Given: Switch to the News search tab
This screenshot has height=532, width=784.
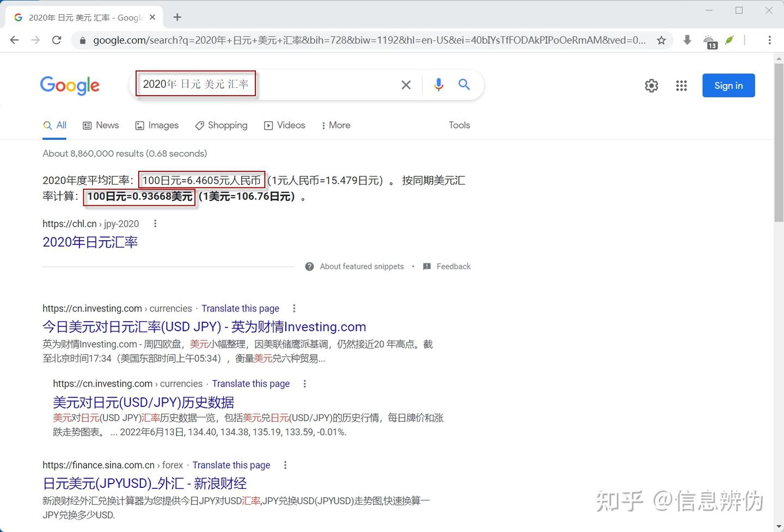Looking at the screenshot, I should point(101,125).
